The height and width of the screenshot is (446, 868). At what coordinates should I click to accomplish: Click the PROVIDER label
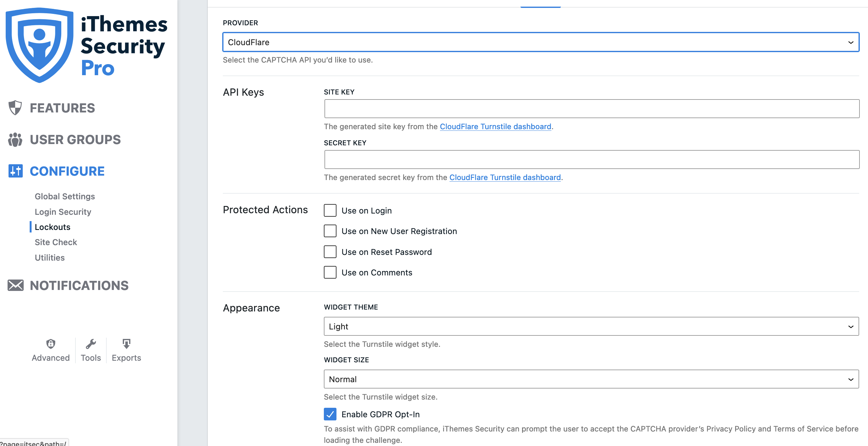[240, 23]
